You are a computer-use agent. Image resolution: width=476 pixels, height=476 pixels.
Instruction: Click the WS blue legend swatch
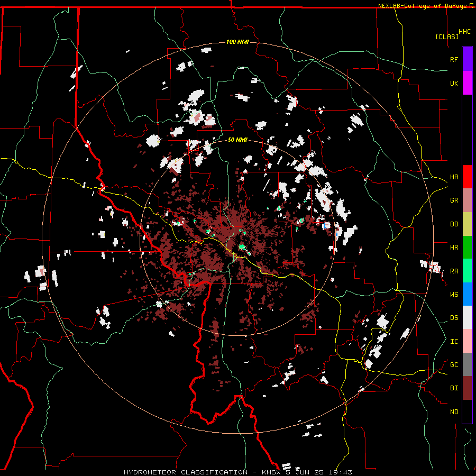(x=467, y=295)
